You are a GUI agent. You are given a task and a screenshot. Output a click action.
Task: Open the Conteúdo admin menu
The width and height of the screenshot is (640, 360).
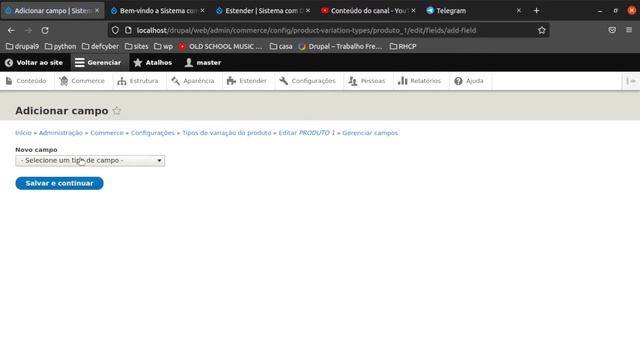(x=26, y=81)
